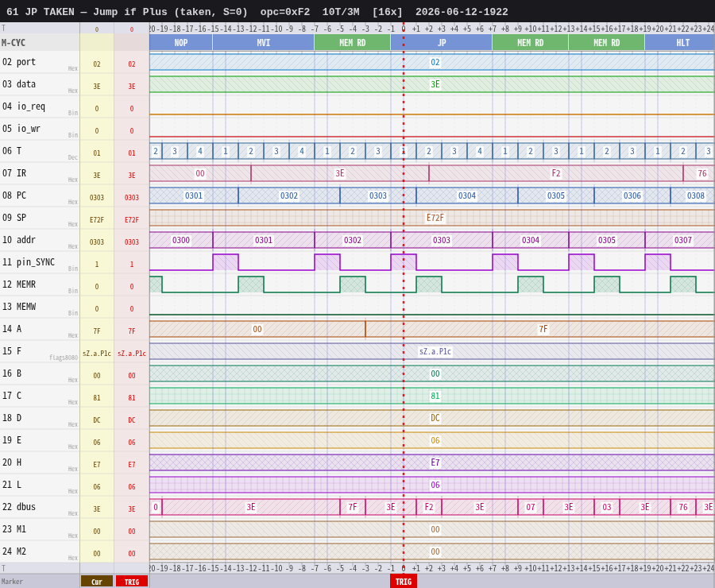Click PC value 0301 segment
The width and height of the screenshot is (715, 588).
194,195
